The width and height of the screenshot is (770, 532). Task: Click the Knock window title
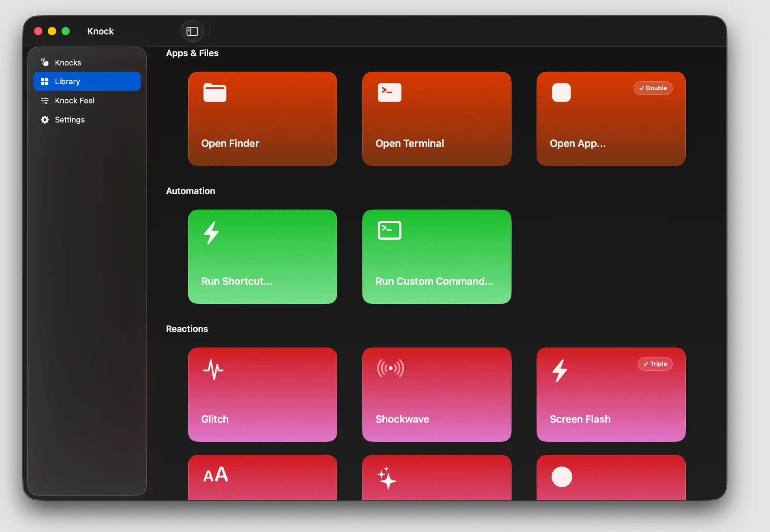tap(100, 31)
